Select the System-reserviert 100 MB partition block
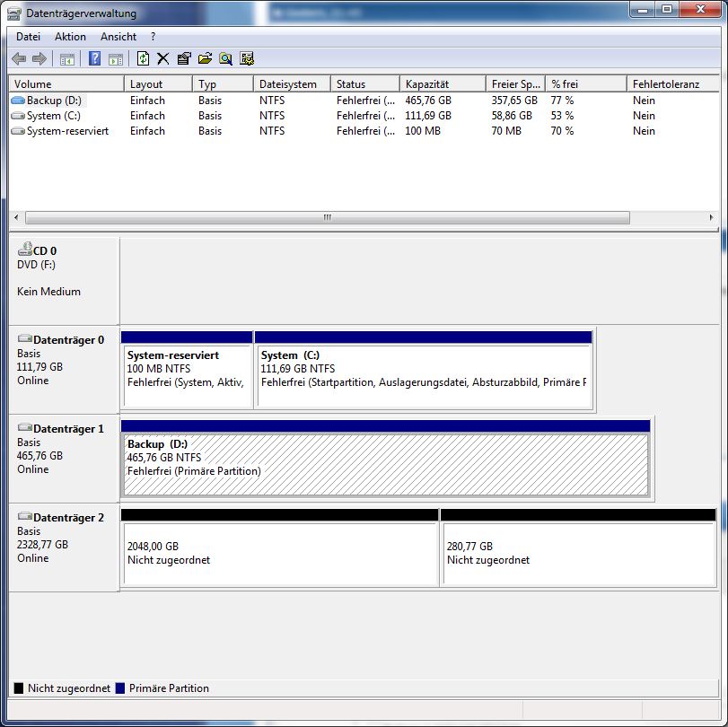 point(187,370)
